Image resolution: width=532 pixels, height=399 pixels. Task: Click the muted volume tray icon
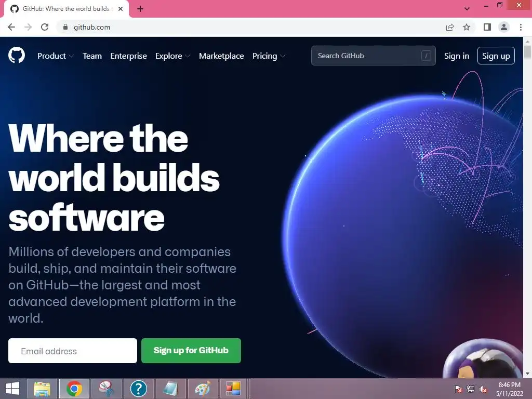coord(483,389)
